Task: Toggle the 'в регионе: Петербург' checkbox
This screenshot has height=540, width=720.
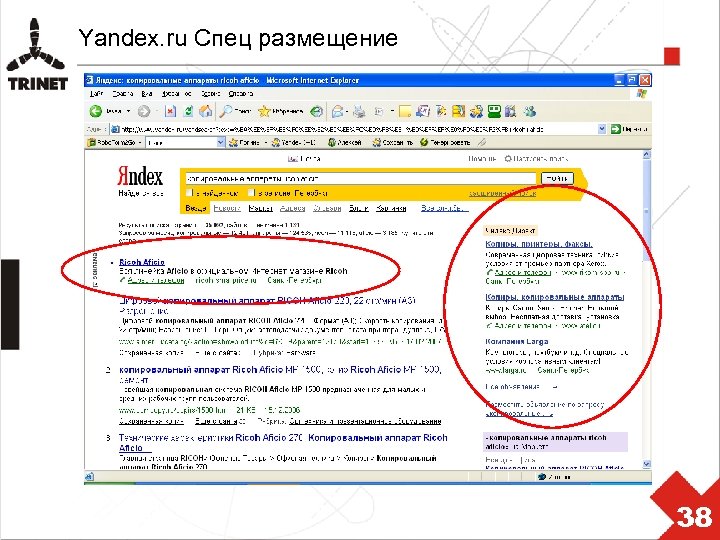Action: click(251, 193)
